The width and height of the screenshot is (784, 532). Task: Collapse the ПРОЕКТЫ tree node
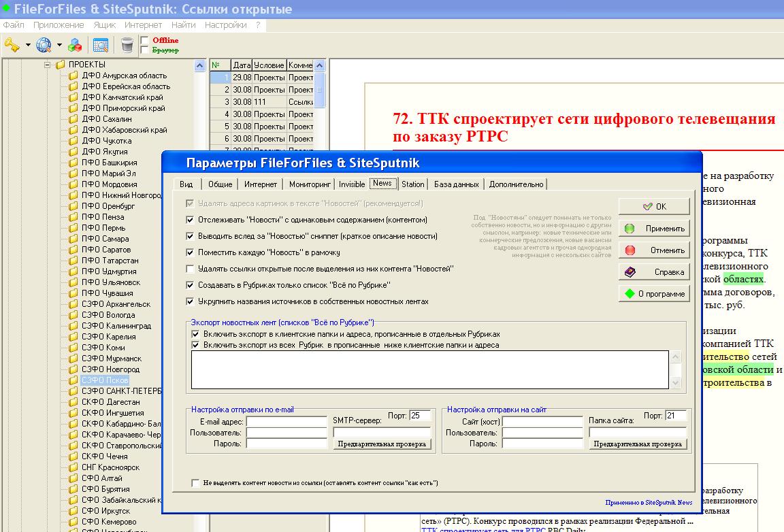tap(48, 65)
